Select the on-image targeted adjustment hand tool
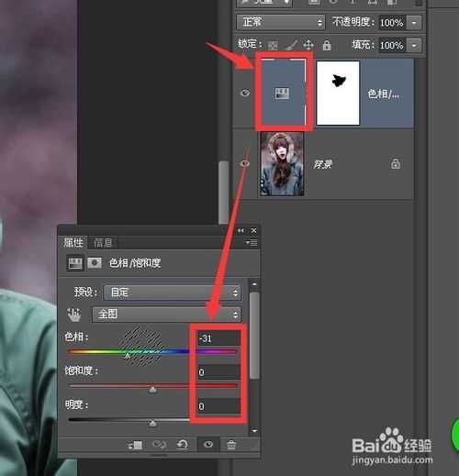The width and height of the screenshot is (459, 476). 73,315
